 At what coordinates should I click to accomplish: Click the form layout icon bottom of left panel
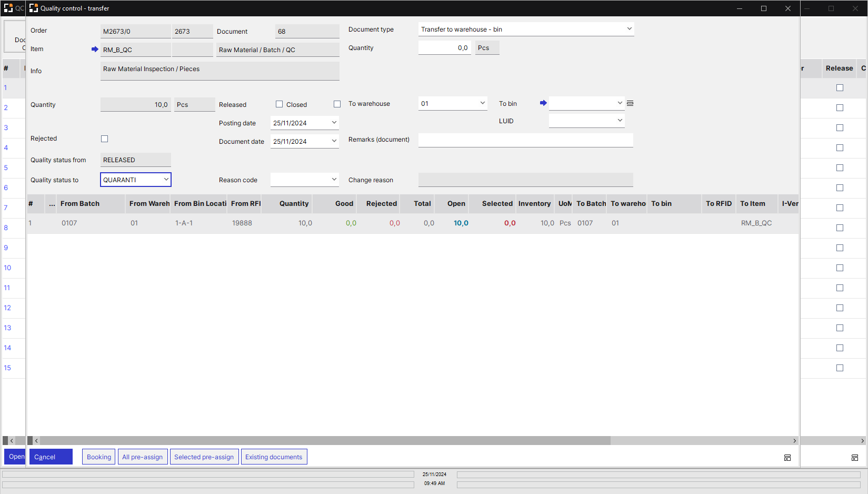click(x=787, y=458)
